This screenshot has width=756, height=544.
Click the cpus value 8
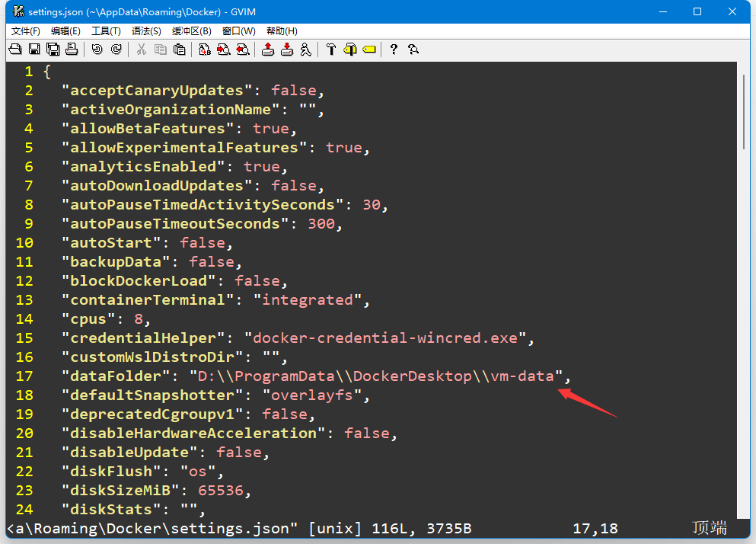[139, 319]
